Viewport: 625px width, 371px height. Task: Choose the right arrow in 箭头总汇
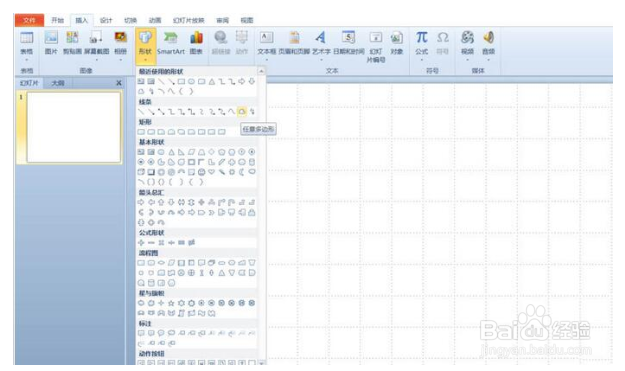141,202
